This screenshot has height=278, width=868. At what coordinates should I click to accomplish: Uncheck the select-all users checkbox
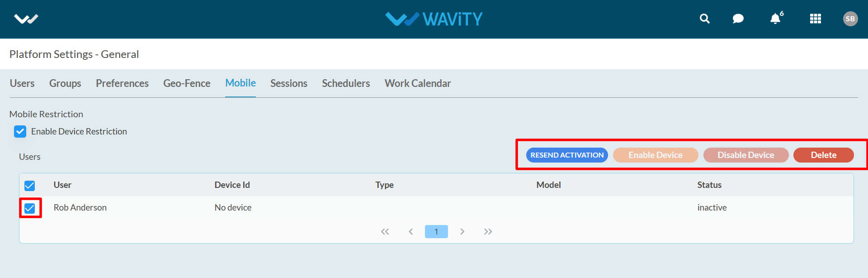[x=30, y=186]
